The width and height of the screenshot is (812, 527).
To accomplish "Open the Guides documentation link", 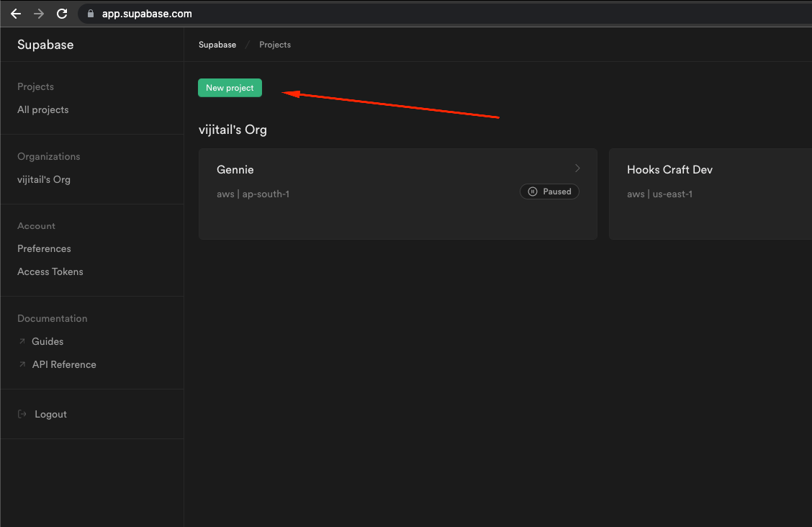I will 48,342.
